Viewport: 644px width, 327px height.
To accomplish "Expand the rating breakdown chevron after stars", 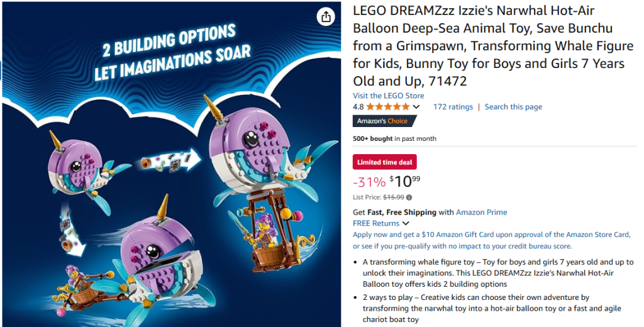I will click(x=416, y=107).
